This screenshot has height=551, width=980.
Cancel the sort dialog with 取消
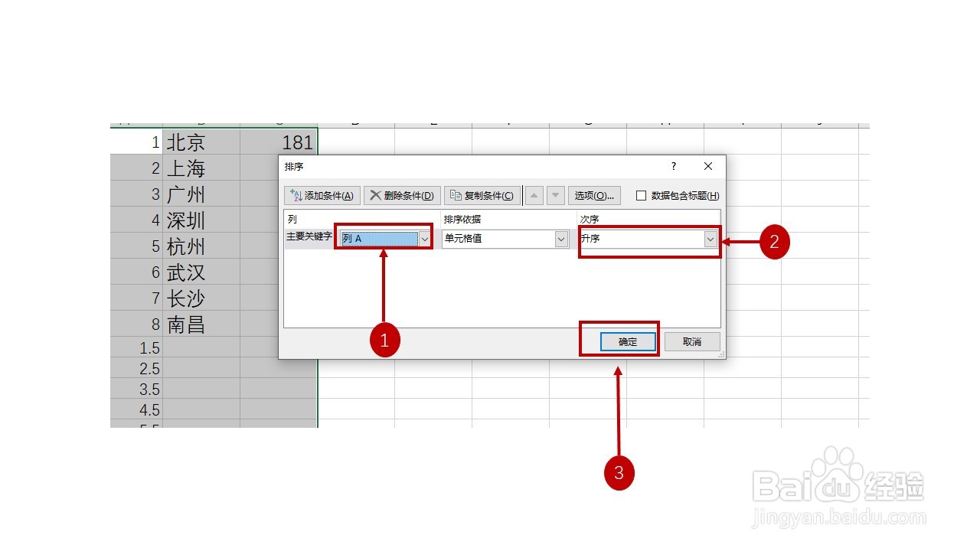pyautogui.click(x=692, y=341)
